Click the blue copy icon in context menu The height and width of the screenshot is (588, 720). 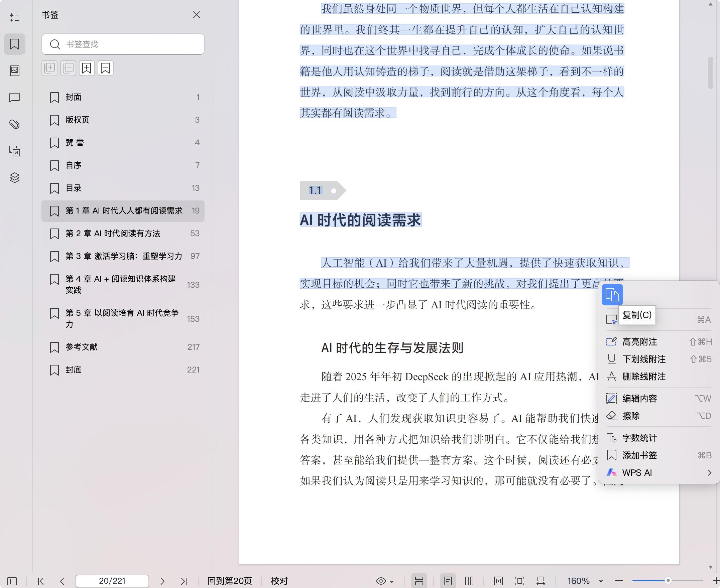click(612, 295)
